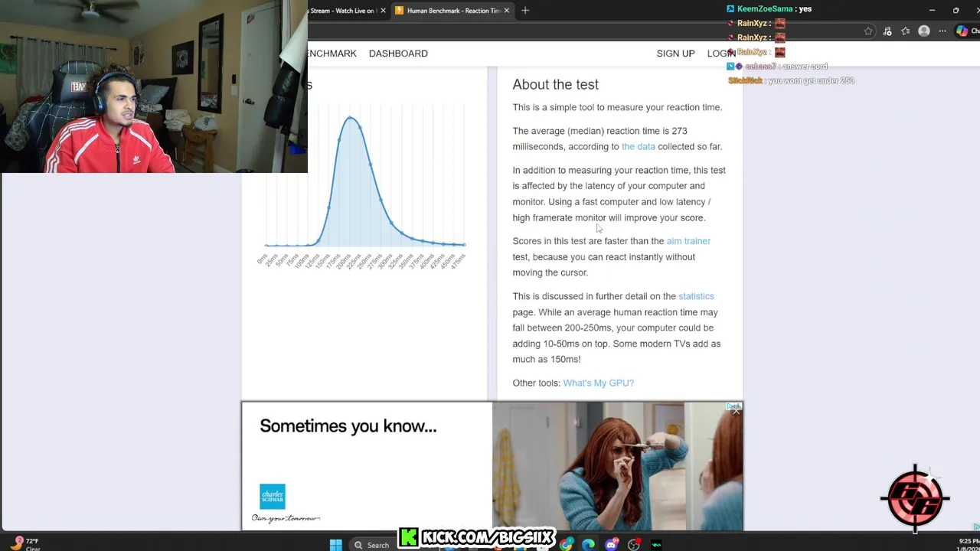Open the teal waveform app in taskbar
This screenshot has width=980, height=551.
pos(656,545)
